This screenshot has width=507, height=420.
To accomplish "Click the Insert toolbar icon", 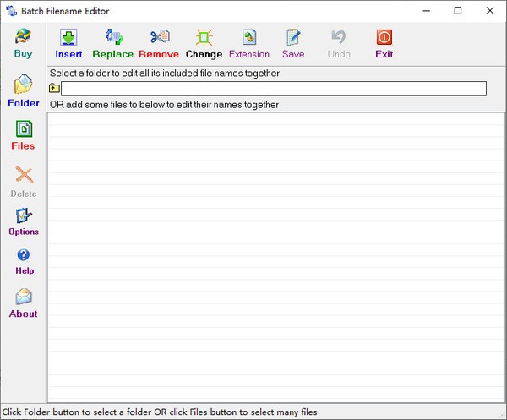I will coord(68,38).
